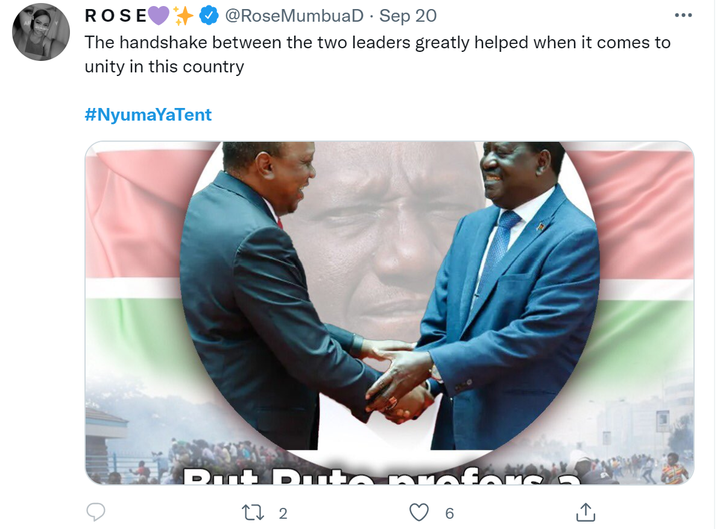Click the purple heart emoji in name
This screenshot has width=720, height=529.
tap(158, 16)
